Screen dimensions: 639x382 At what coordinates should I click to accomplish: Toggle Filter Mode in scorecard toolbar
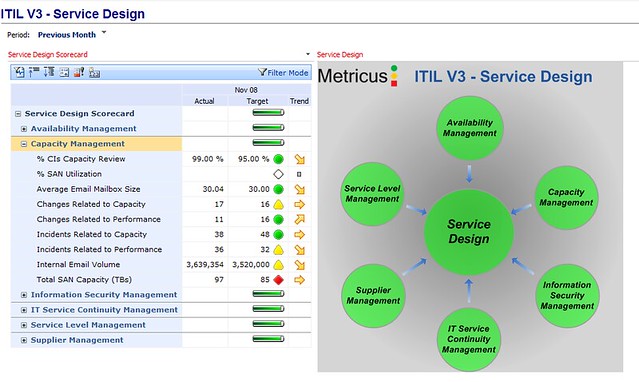tap(283, 73)
